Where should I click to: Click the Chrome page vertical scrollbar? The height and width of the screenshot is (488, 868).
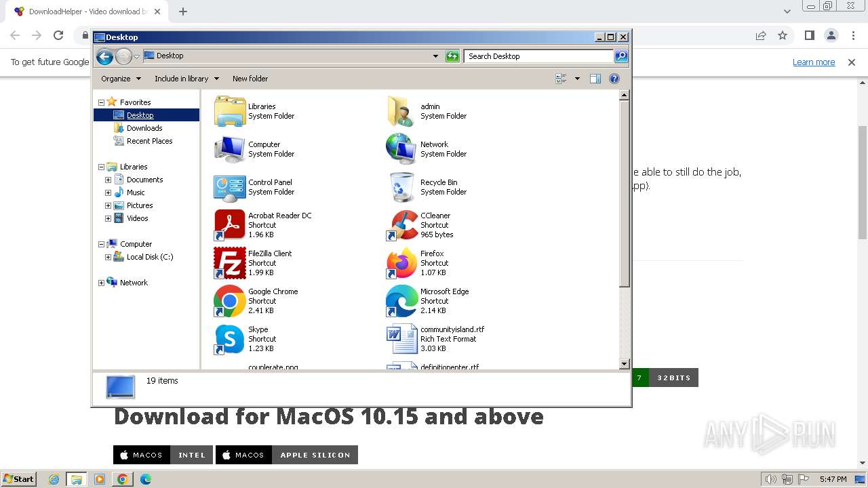(862, 183)
